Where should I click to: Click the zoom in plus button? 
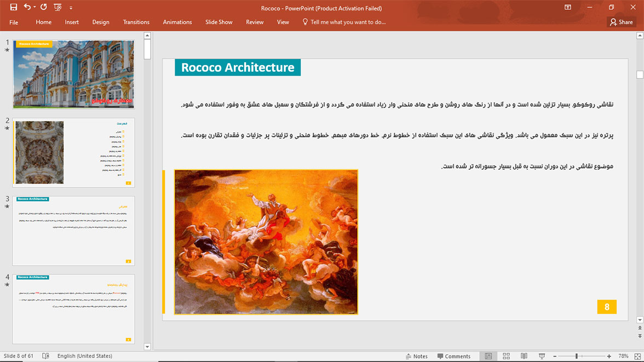point(609,356)
